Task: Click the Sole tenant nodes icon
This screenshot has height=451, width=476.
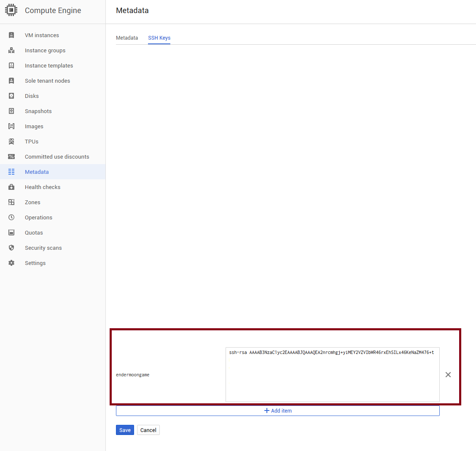Action: pyautogui.click(x=11, y=81)
